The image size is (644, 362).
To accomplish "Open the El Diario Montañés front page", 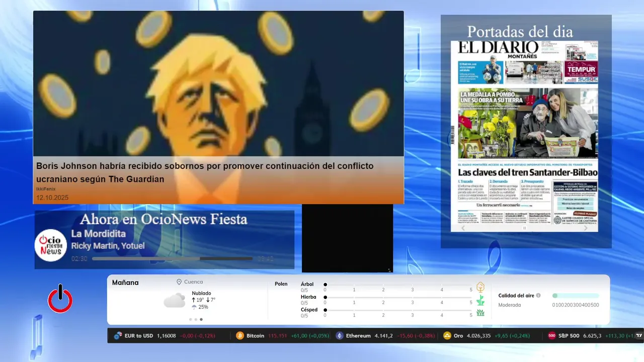I will pyautogui.click(x=524, y=132).
